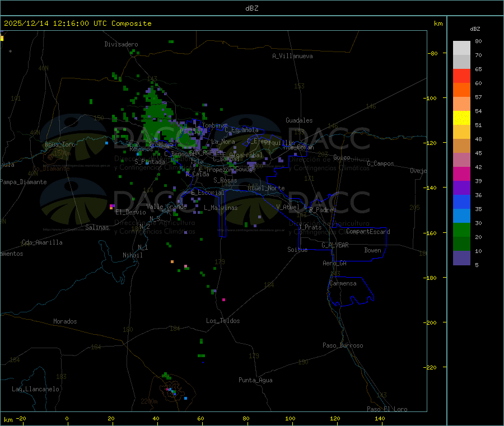Click the A_Villanueva map label
This screenshot has height=426, width=504.
coord(292,56)
